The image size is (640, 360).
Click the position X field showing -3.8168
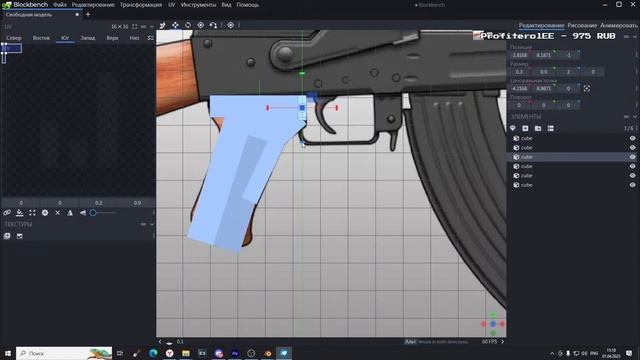tap(520, 55)
